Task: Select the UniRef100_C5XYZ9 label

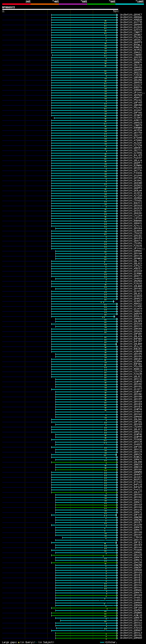Action: (x=131, y=371)
